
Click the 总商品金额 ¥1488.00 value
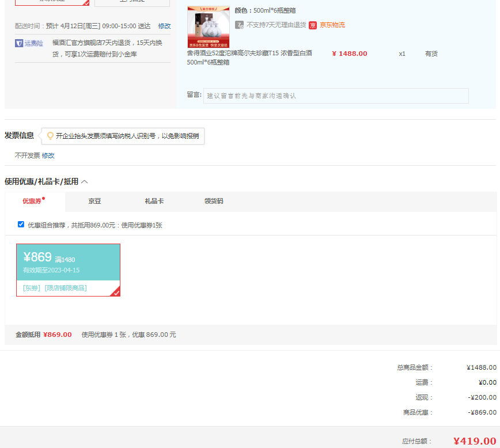[x=482, y=367]
